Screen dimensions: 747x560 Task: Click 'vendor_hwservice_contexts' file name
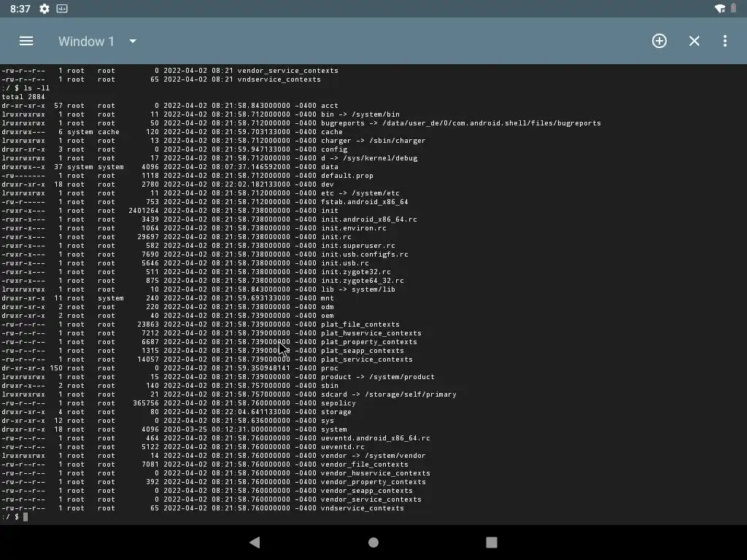tap(376, 473)
